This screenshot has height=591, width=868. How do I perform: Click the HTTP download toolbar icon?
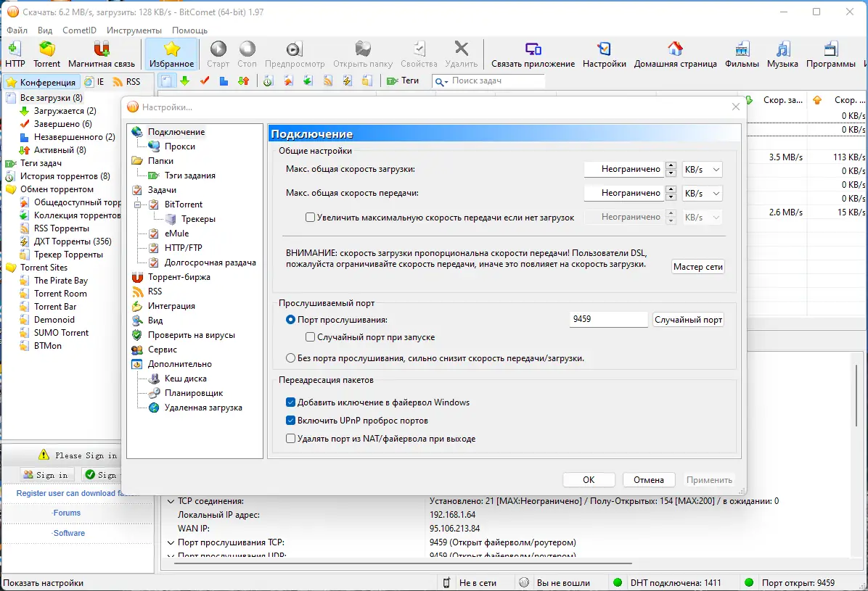(15, 54)
